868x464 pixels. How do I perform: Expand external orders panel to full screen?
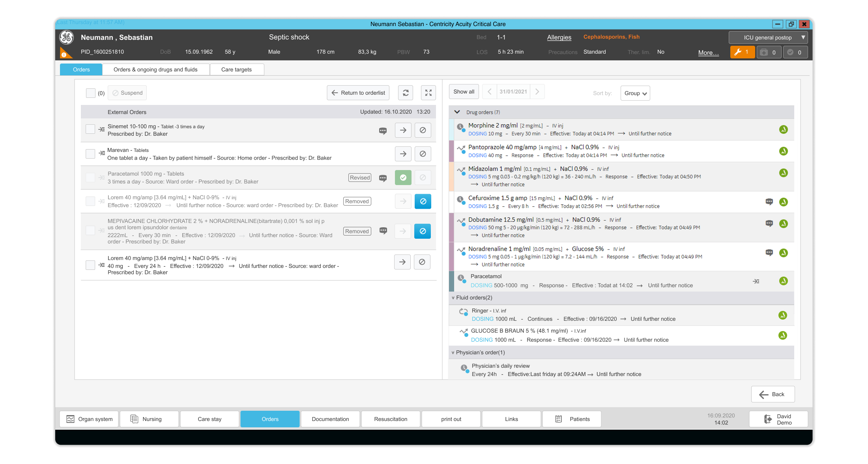[428, 93]
